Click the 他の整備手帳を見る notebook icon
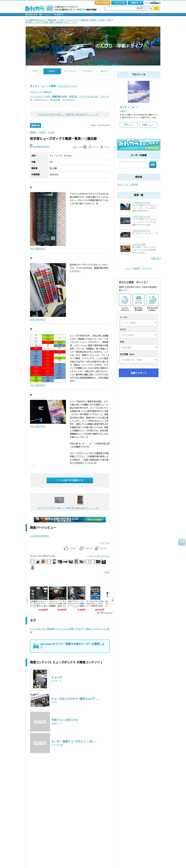Viewport: 186px width, 868px height. coord(31,146)
